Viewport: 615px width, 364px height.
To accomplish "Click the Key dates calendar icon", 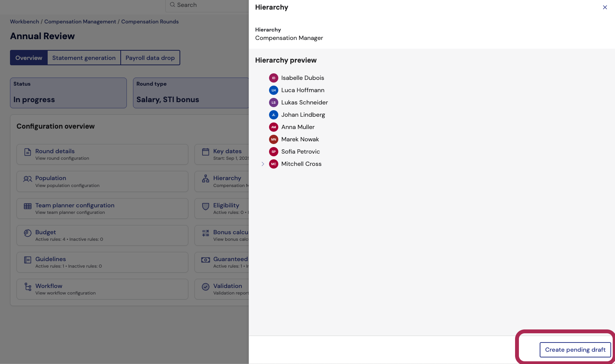I will click(206, 152).
